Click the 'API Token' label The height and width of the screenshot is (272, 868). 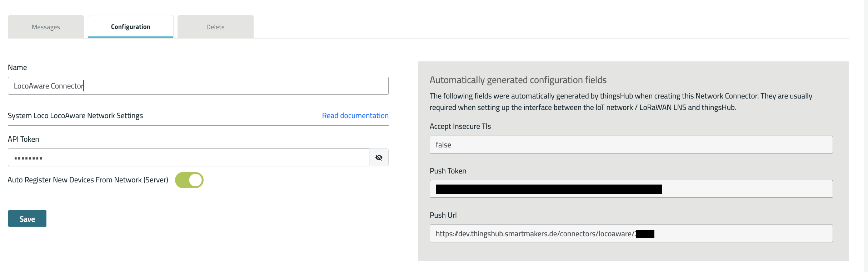click(24, 139)
